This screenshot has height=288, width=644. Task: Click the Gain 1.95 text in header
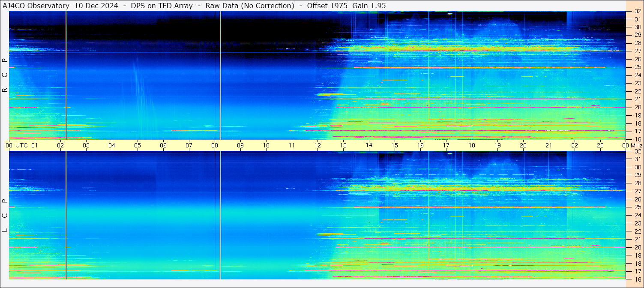point(369,6)
